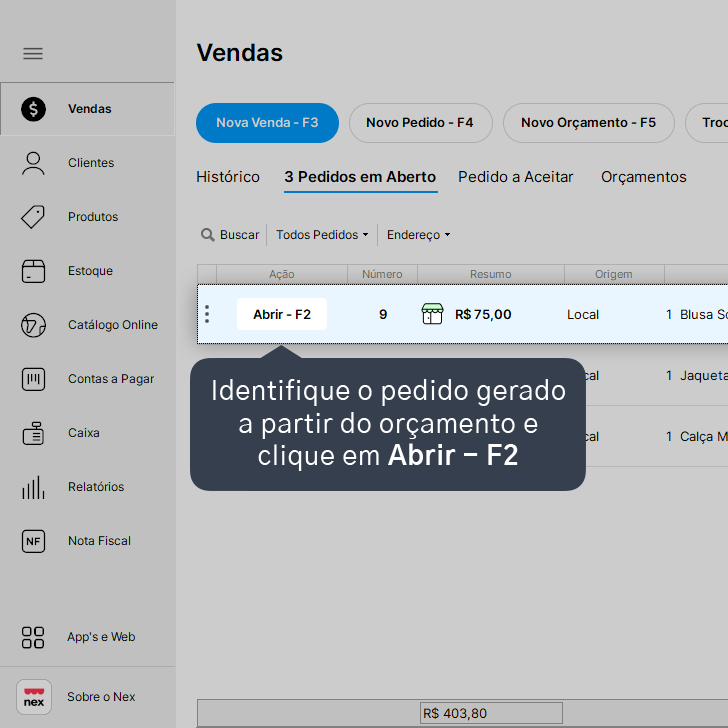
Task: Go to Clientes in the sidebar
Action: pos(87,163)
